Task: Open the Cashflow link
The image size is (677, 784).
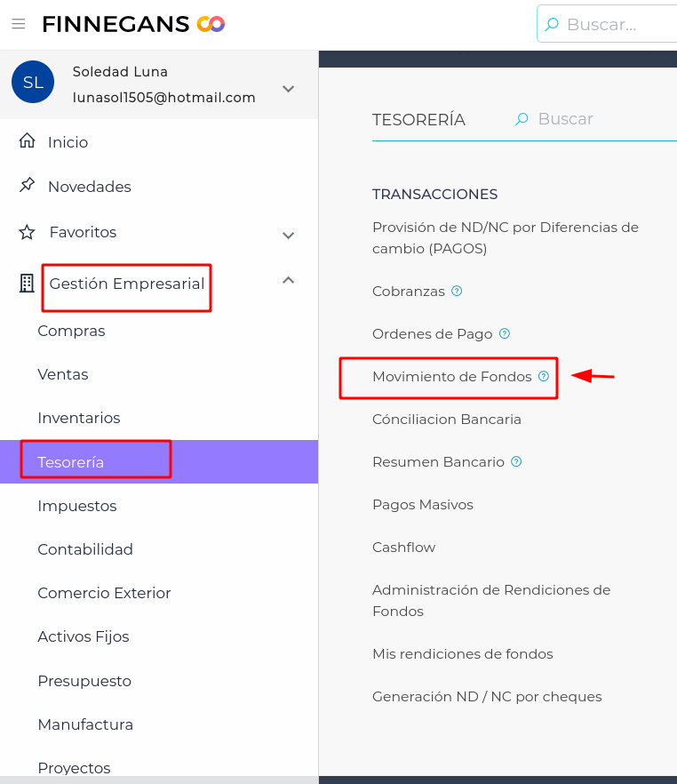Action: pos(403,548)
